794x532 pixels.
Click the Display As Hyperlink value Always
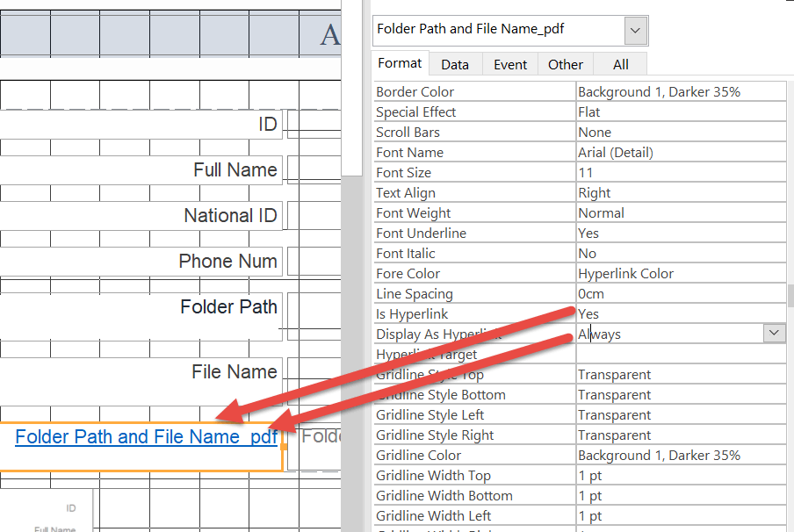(x=669, y=334)
